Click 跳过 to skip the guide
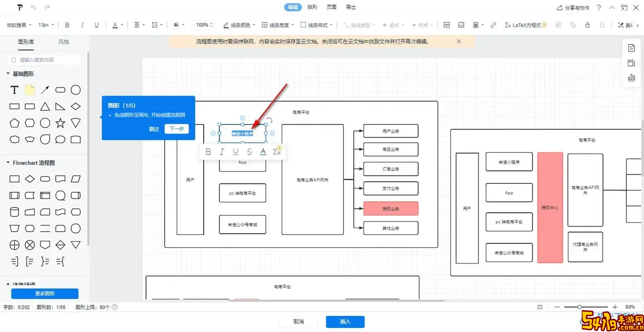The height and width of the screenshot is (332, 644). [x=154, y=129]
